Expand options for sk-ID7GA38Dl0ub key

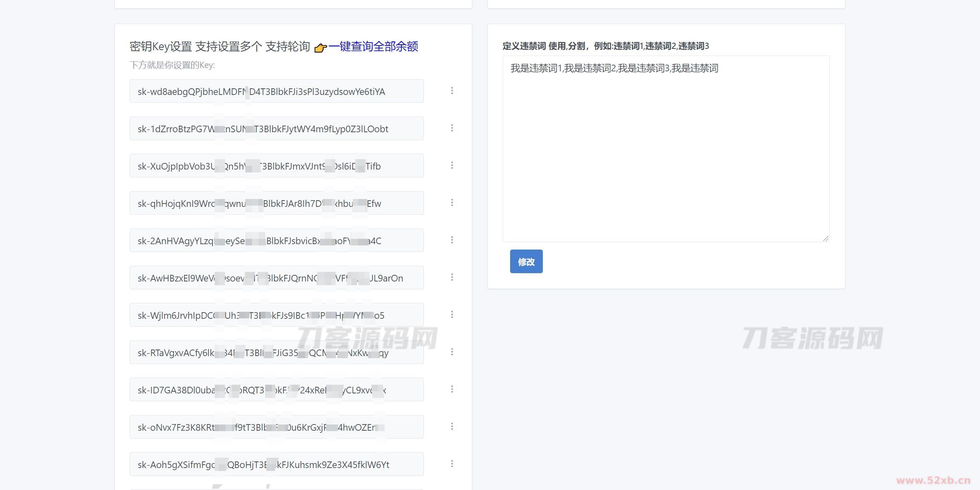tap(452, 389)
